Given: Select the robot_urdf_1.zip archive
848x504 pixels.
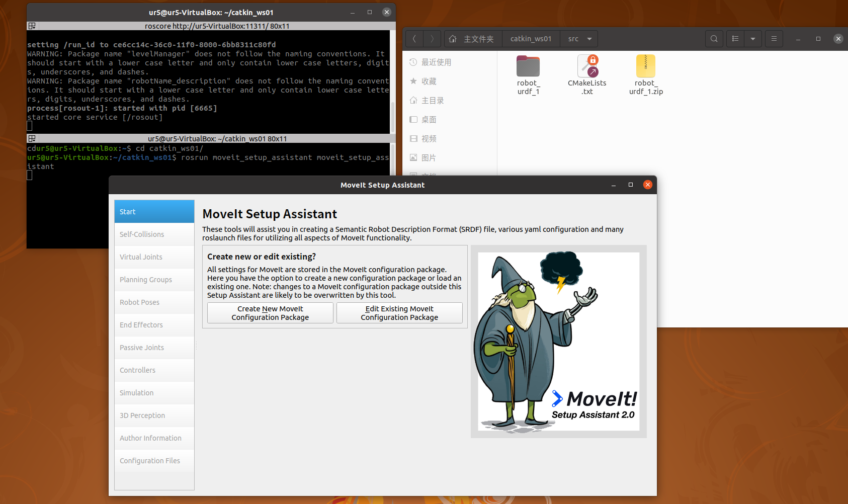Looking at the screenshot, I should pos(646,66).
